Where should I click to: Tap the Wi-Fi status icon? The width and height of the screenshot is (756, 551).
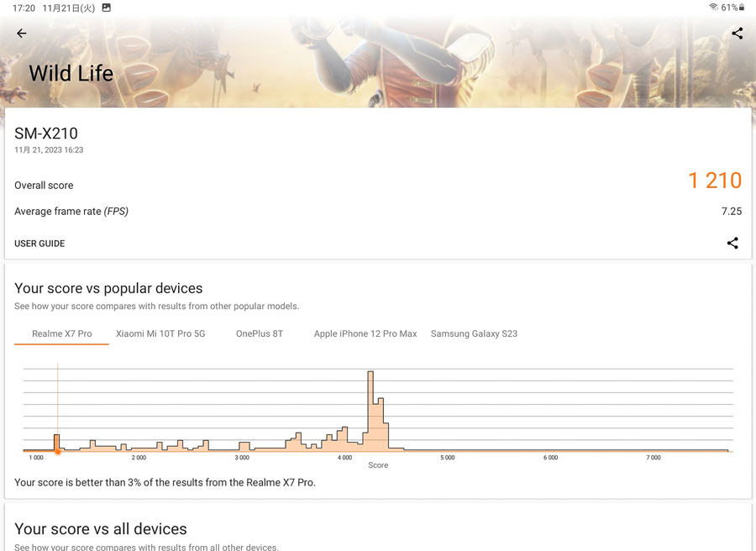[713, 8]
